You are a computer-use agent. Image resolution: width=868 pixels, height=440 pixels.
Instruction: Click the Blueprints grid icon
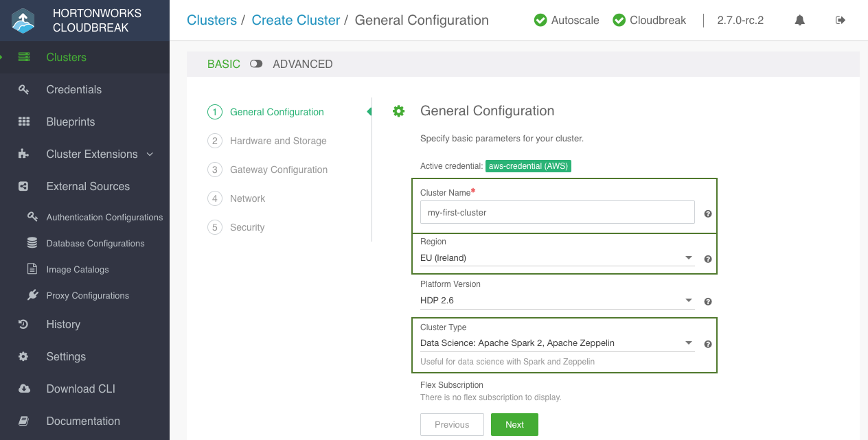tap(24, 121)
